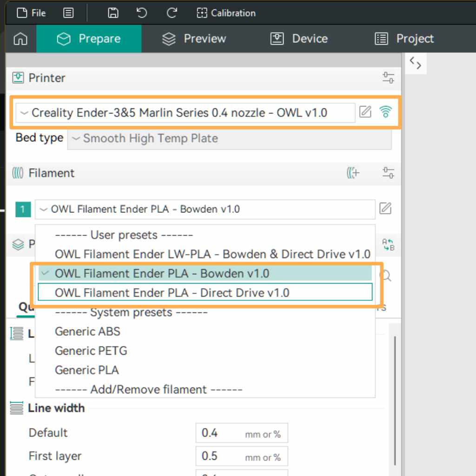The width and height of the screenshot is (476, 476).
Task: Open the Calibration menu
Action: tap(226, 13)
